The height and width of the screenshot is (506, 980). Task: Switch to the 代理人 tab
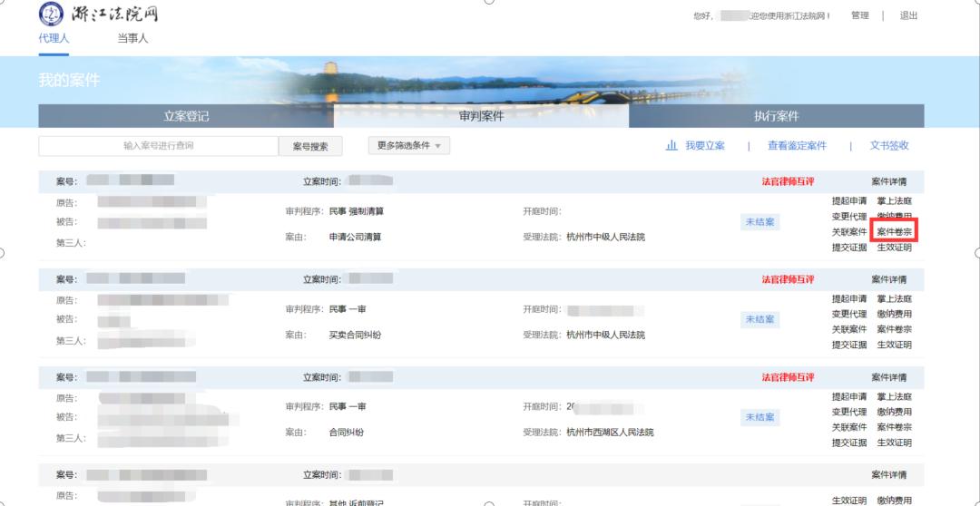tap(54, 38)
